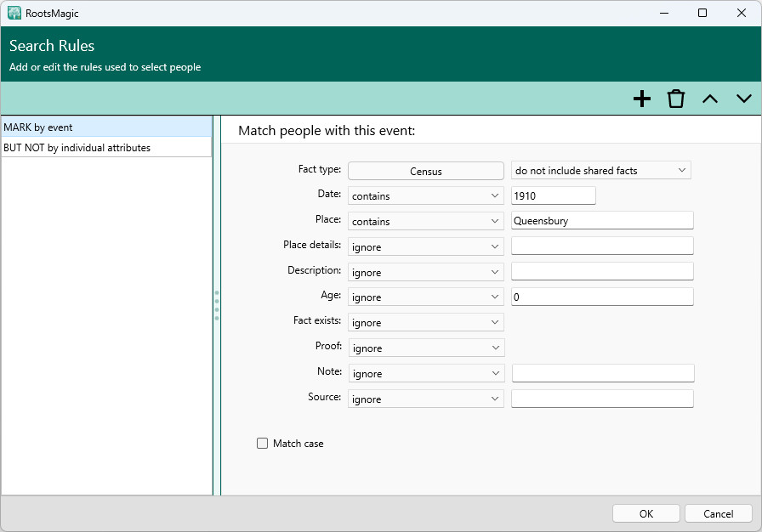Viewport: 762px width, 532px height.
Task: Open the Source condition dropdown
Action: 426,399
